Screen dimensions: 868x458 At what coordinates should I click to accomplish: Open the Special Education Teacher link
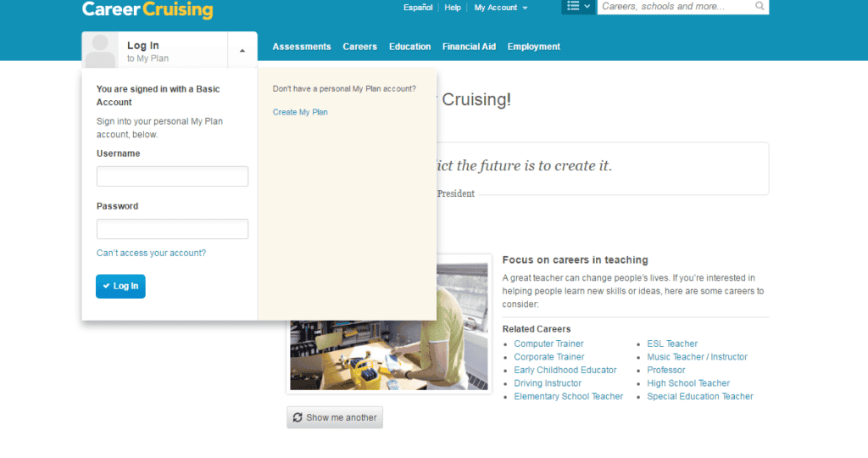(699, 397)
